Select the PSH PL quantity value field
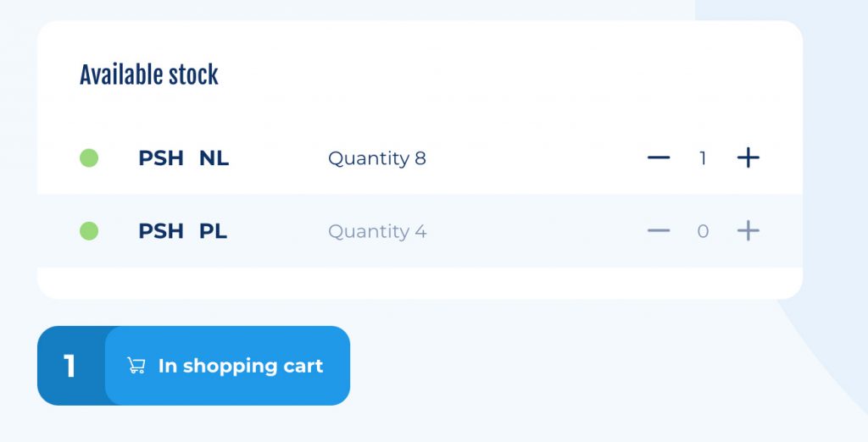868x442 pixels. pyautogui.click(x=703, y=231)
